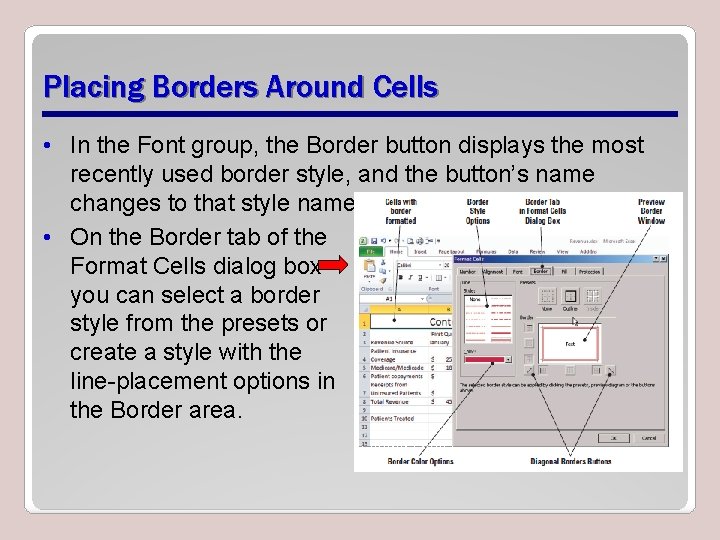The height and width of the screenshot is (540, 720).
Task: Click the Print Preview icon in toolbar
Action: tap(410, 241)
